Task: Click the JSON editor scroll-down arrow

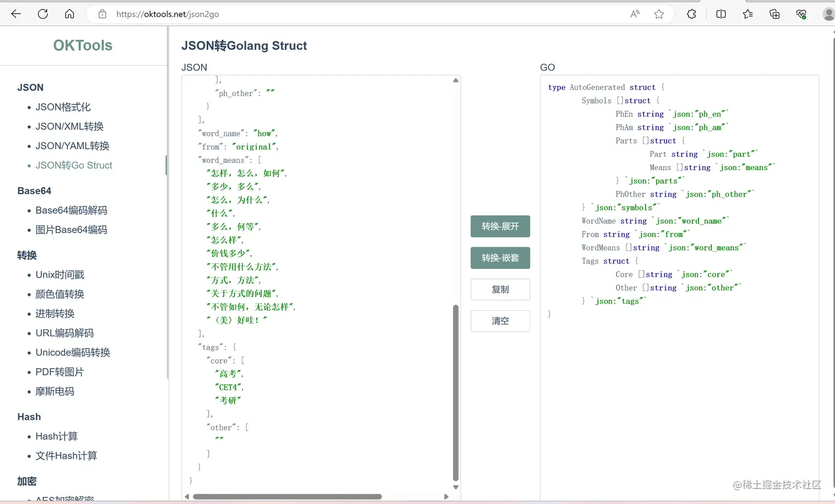Action: (456, 487)
